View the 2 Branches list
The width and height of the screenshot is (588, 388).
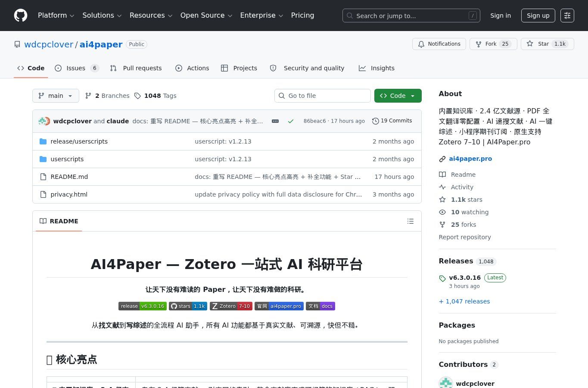pyautogui.click(x=107, y=96)
